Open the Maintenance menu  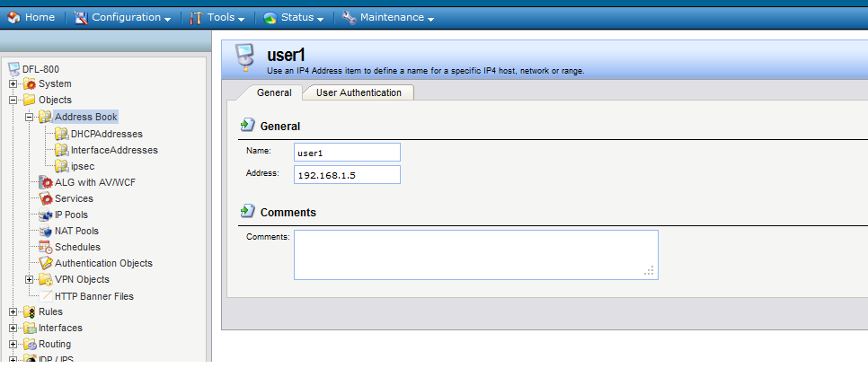click(x=387, y=17)
